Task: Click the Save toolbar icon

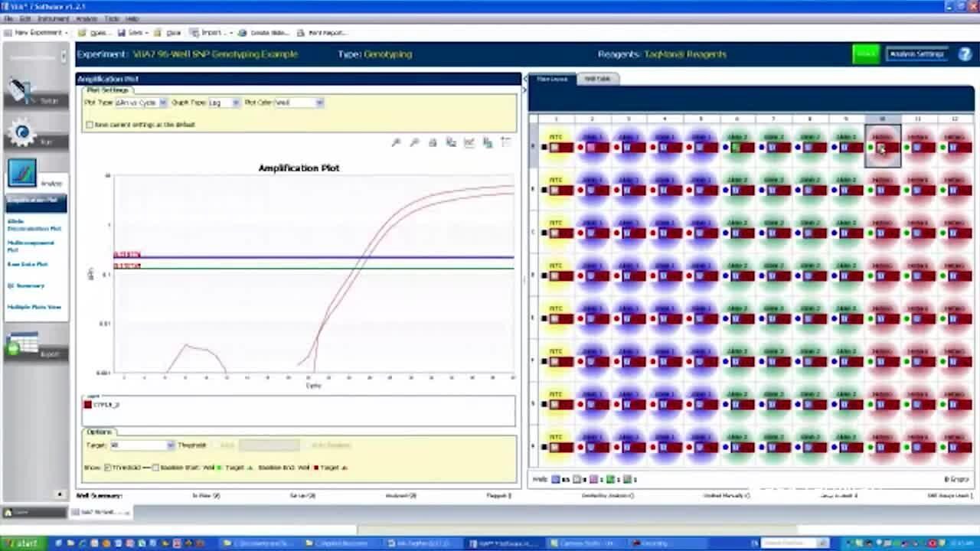Action: coord(131,33)
